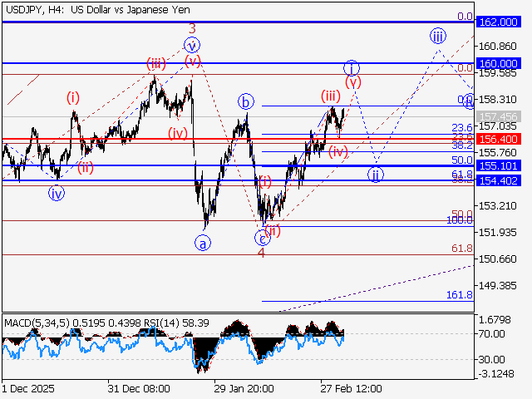Click the 161.8 Fibonacci level label

[461, 295]
